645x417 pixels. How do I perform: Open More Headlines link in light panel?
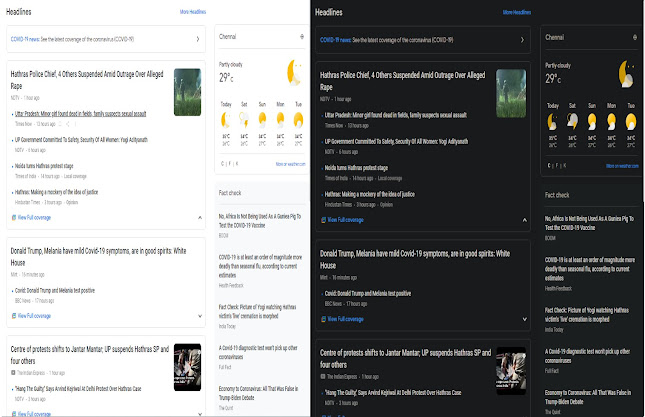[x=193, y=12]
